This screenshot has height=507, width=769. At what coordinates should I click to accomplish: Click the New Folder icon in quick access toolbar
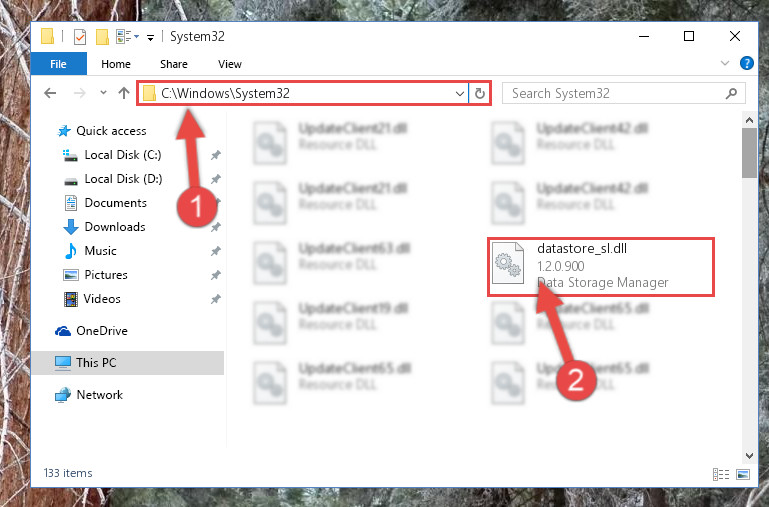(x=102, y=37)
